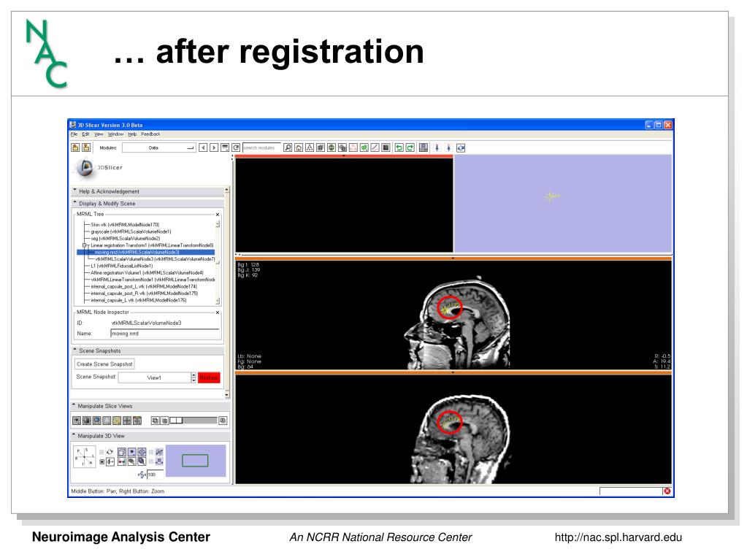Click the Create Scene Snapshot button
The width and height of the screenshot is (747, 560).
coord(105,364)
